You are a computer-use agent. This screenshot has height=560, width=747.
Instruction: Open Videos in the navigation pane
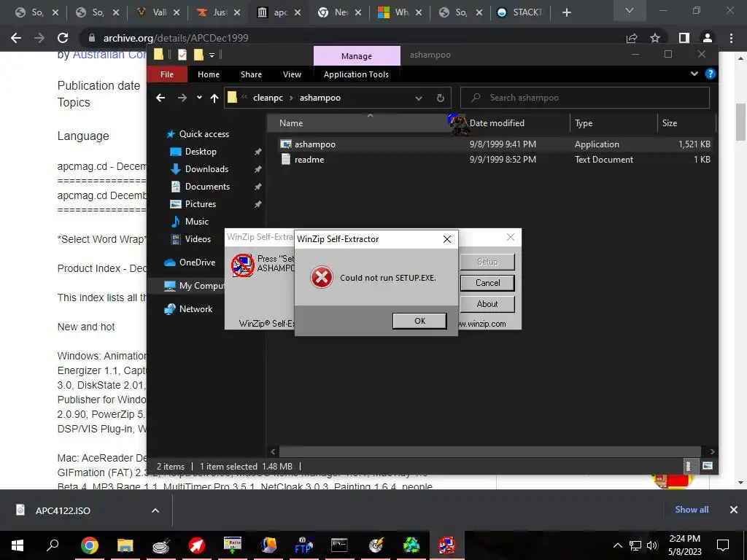click(x=198, y=239)
